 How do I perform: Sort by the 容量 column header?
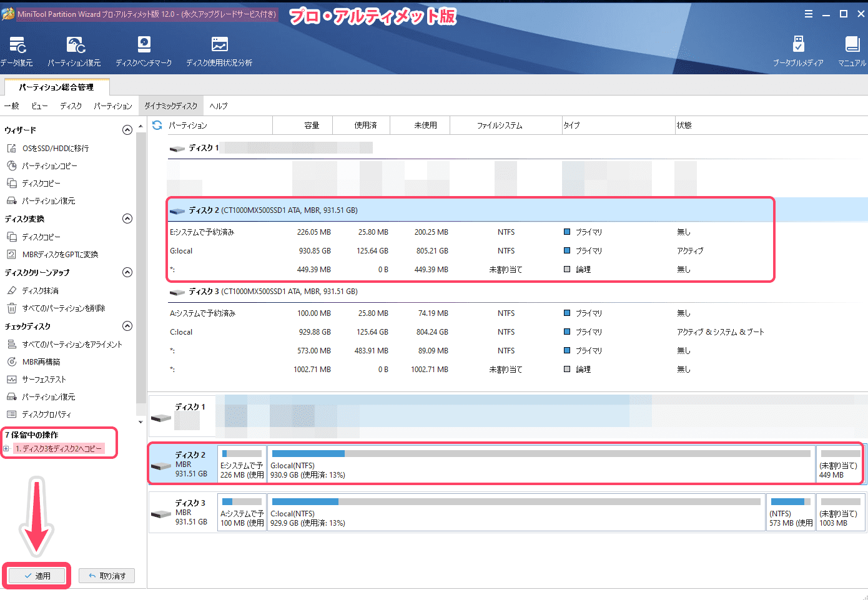pos(303,125)
